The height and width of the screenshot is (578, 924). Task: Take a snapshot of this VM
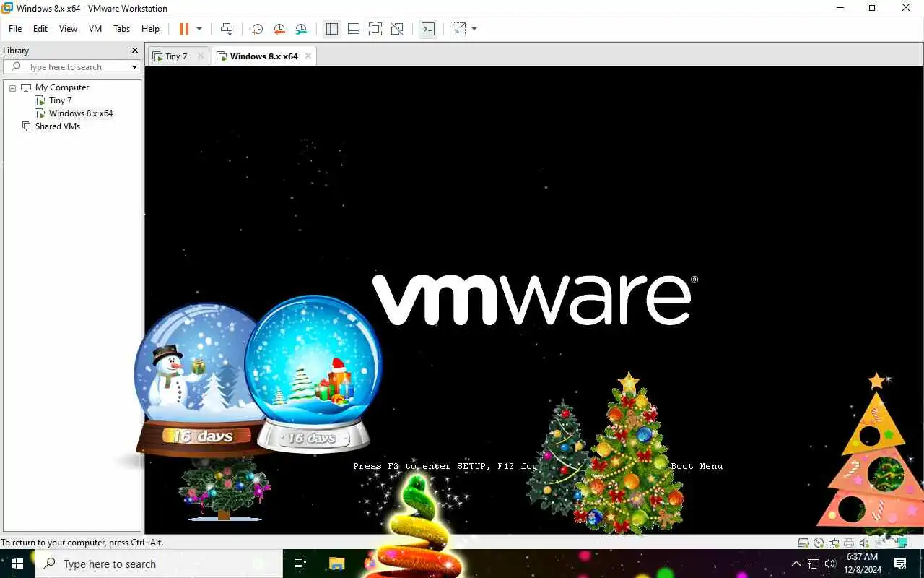(257, 29)
